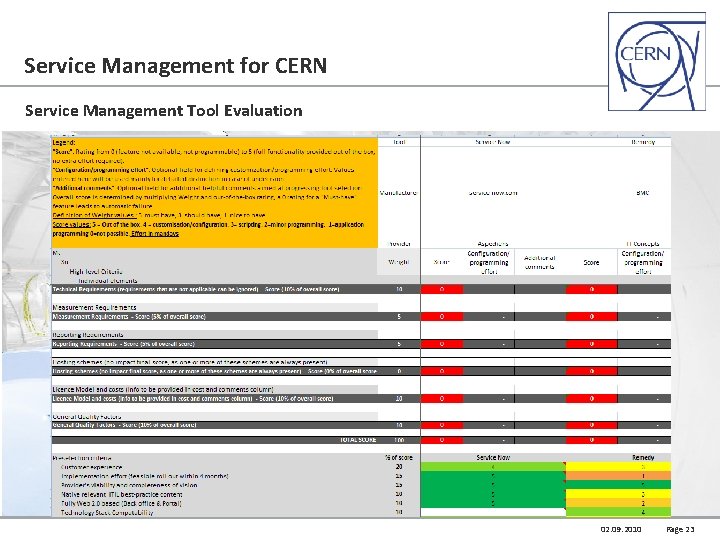Select "Provider's viability and completeness of vision" row
Screen dimensions: 720x540
(x=214, y=485)
